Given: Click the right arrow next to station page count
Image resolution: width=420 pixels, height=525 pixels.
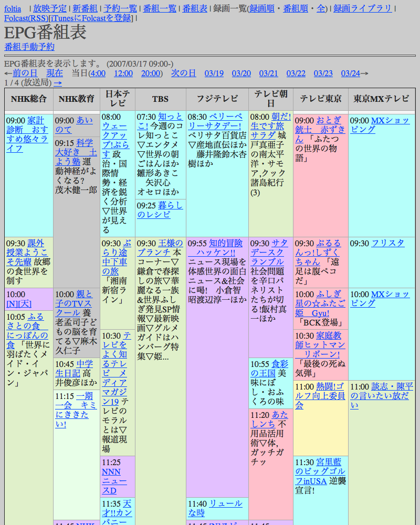Looking at the screenshot, I should [x=58, y=83].
